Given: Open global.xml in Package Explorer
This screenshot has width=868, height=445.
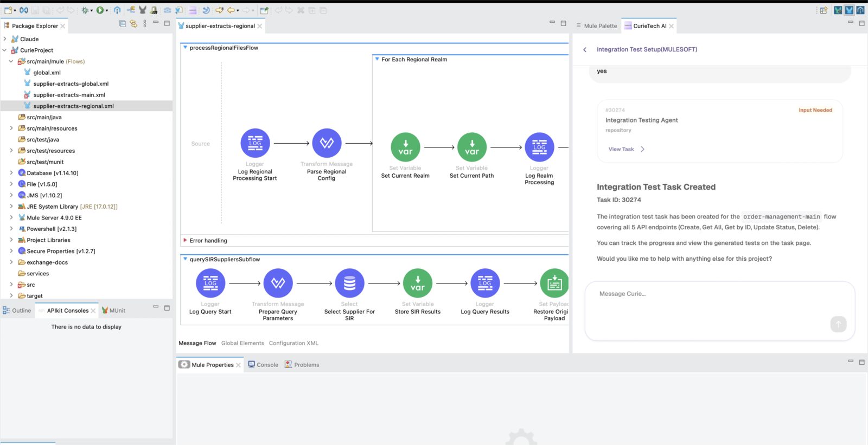Looking at the screenshot, I should click(47, 73).
